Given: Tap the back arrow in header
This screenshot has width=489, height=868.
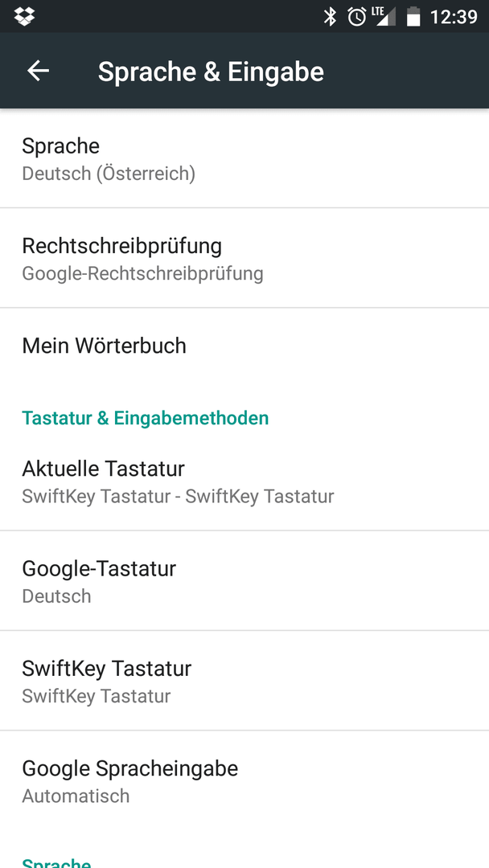Looking at the screenshot, I should tap(39, 71).
